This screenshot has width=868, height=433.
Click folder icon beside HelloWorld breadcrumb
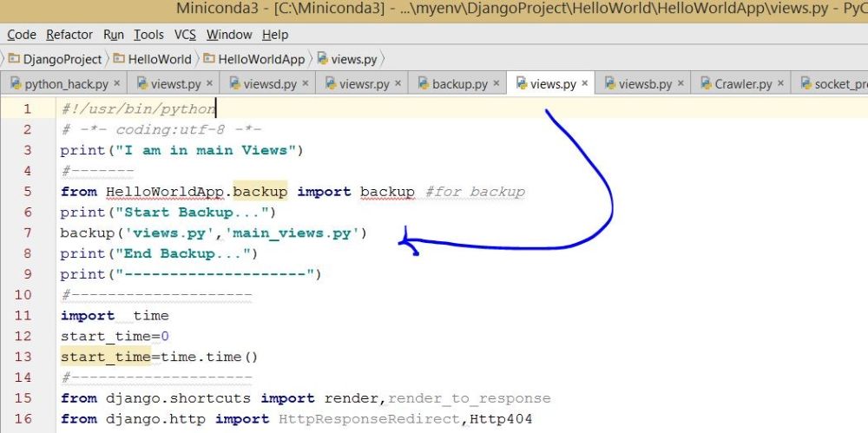pyautogui.click(x=119, y=58)
